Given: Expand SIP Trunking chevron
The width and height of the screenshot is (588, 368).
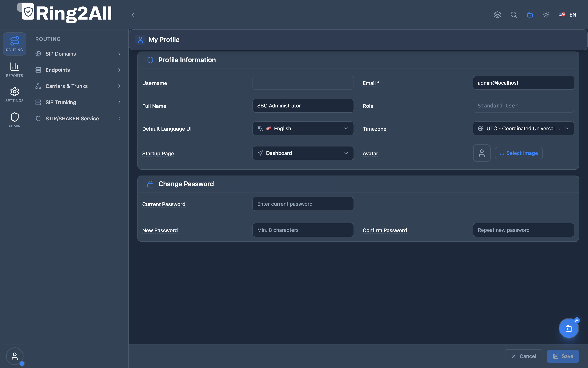Looking at the screenshot, I should 119,102.
